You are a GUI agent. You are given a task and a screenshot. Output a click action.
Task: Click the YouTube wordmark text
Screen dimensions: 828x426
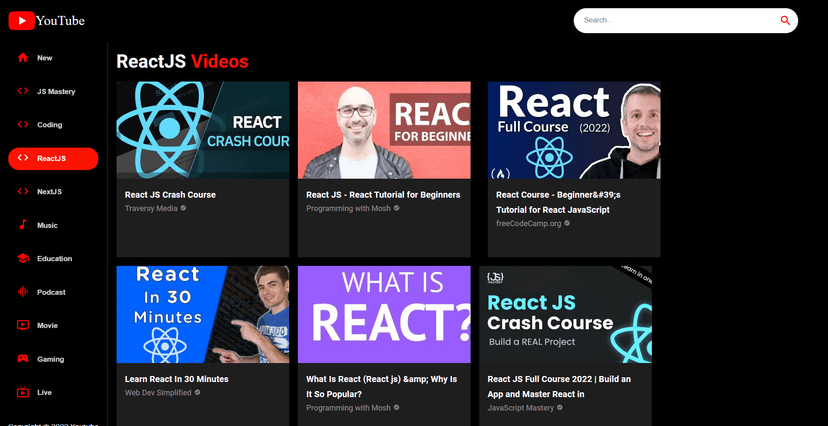point(60,21)
